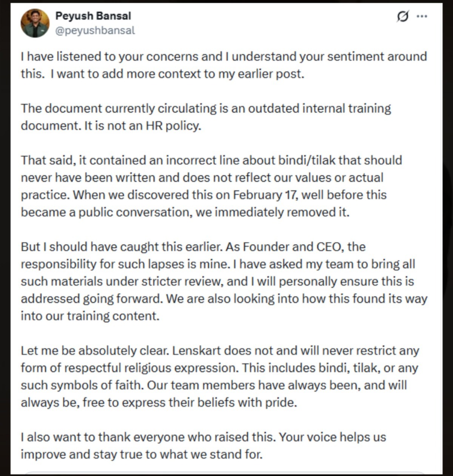Click the @peyushbansal handle

pos(95,31)
